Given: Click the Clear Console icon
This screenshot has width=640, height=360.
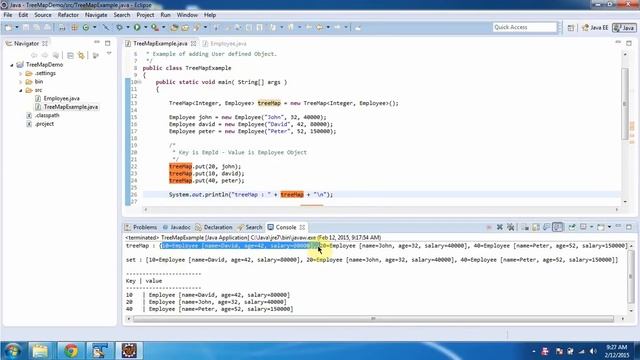Looking at the screenshot, I should (x=525, y=227).
